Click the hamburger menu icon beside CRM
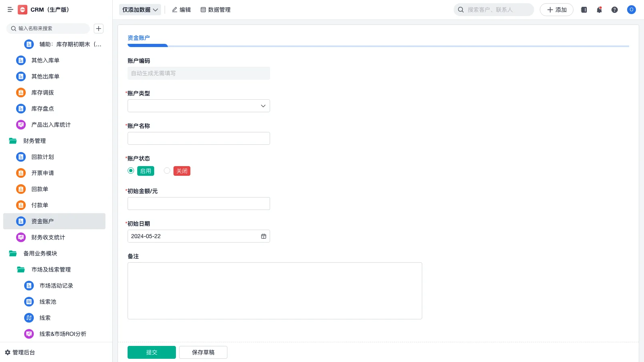Image resolution: width=644 pixels, height=362 pixels. pyautogui.click(x=10, y=10)
